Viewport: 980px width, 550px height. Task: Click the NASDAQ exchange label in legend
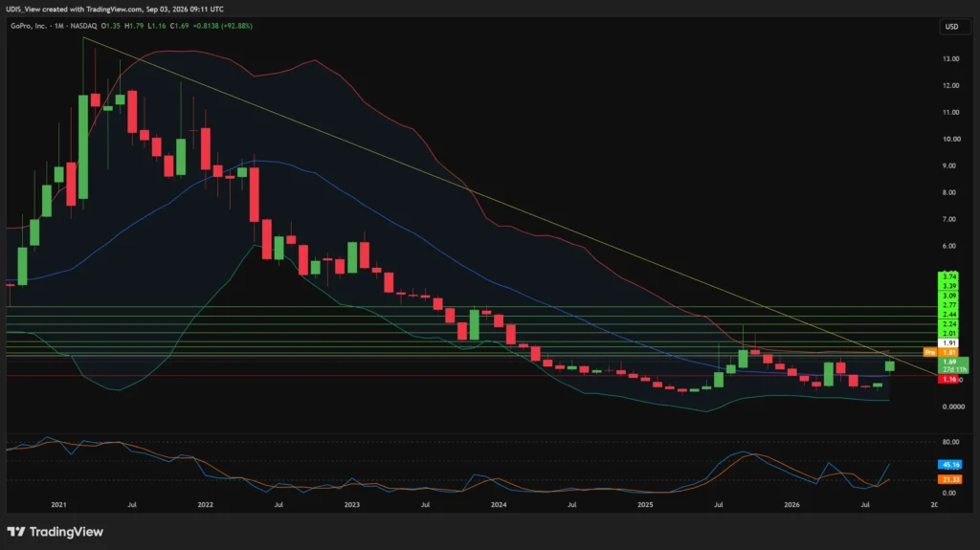84,26
